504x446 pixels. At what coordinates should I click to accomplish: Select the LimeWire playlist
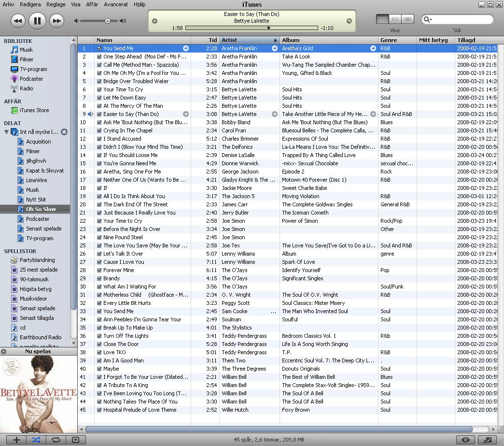click(36, 180)
